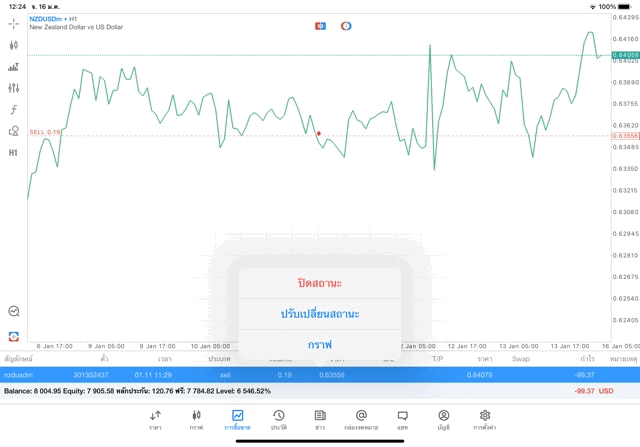
Task: Open the H1 timeframe selector
Action: pos(13,153)
